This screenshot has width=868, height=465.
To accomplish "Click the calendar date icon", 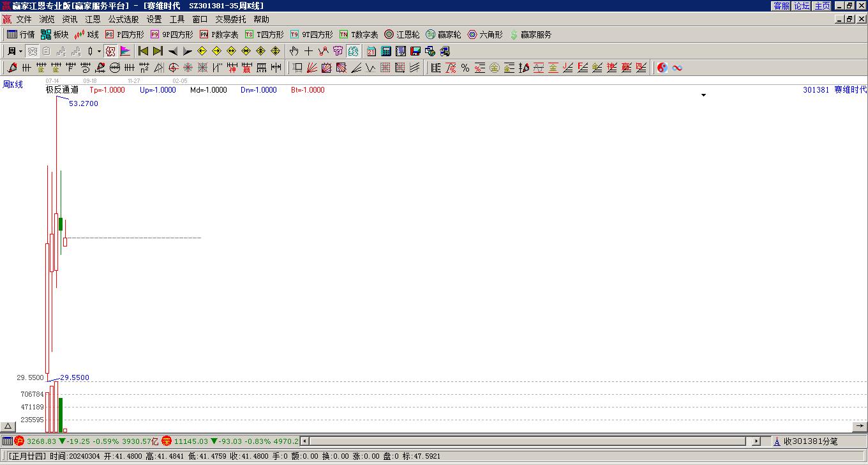I will (371, 51).
